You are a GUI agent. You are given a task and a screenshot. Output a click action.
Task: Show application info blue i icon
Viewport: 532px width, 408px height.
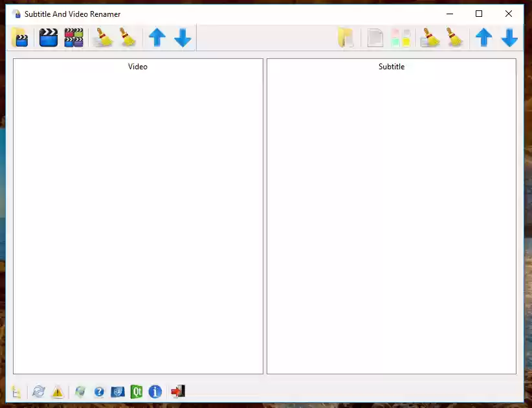(x=155, y=392)
